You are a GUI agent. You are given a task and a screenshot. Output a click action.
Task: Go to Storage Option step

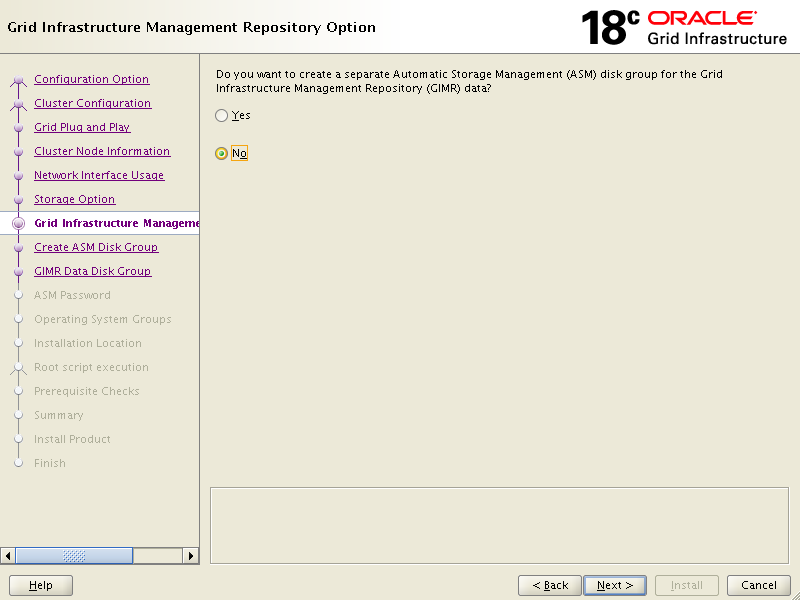(74, 199)
